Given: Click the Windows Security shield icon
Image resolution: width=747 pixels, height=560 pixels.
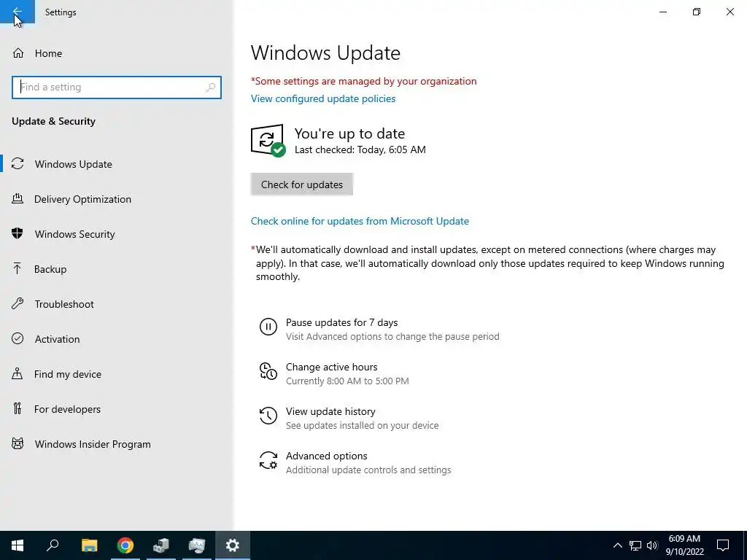Looking at the screenshot, I should click(18, 234).
